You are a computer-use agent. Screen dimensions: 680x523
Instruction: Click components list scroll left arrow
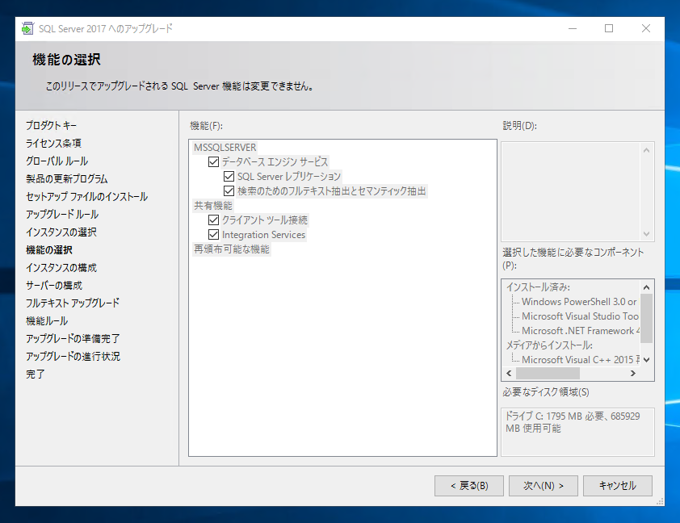(x=509, y=373)
